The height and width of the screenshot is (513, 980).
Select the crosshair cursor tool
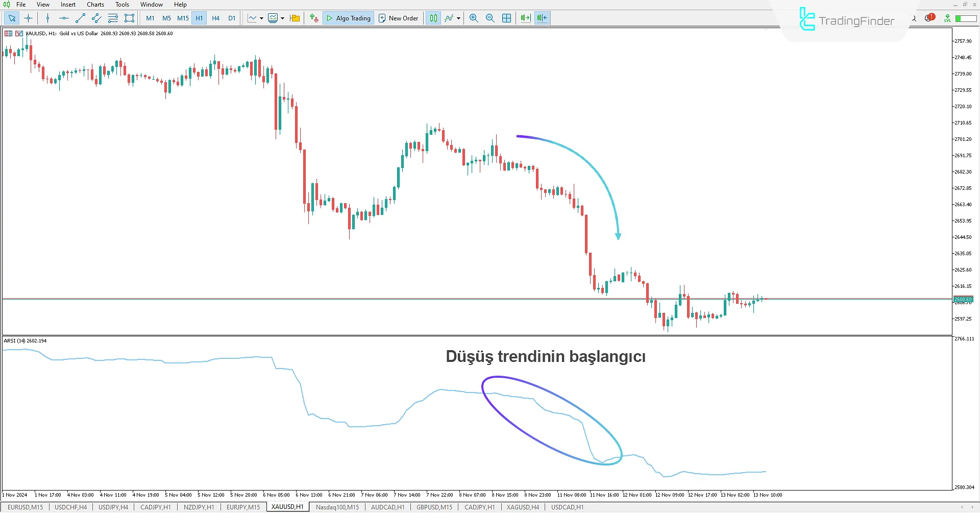(29, 18)
